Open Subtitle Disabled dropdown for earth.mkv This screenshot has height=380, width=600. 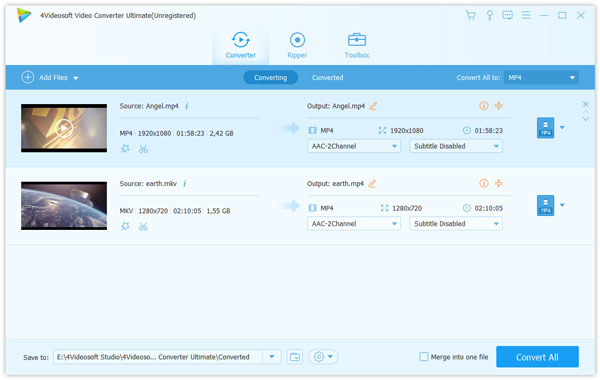[456, 224]
